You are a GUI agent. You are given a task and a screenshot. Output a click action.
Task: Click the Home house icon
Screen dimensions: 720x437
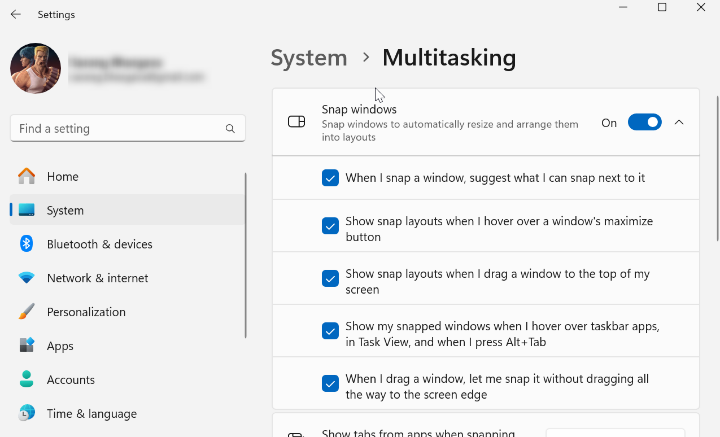27,176
